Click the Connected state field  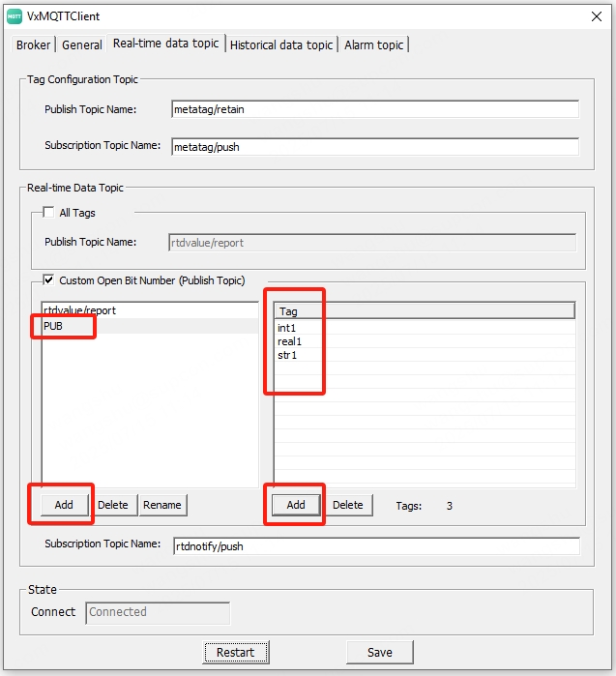point(158,612)
